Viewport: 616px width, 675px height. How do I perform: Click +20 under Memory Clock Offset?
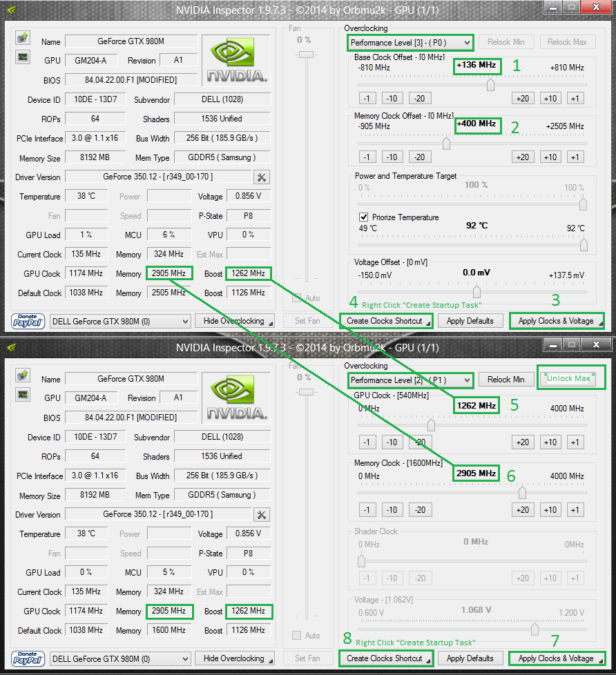tap(523, 157)
